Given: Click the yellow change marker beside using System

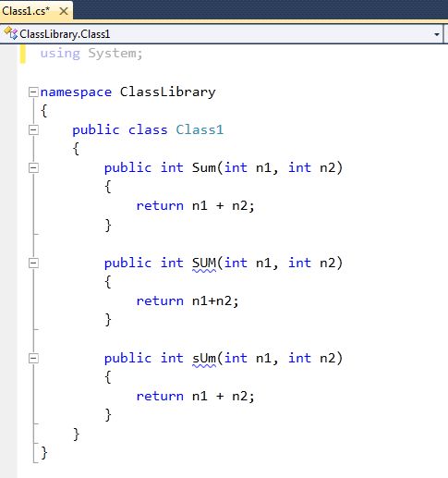Looking at the screenshot, I should pyautogui.click(x=22, y=54).
